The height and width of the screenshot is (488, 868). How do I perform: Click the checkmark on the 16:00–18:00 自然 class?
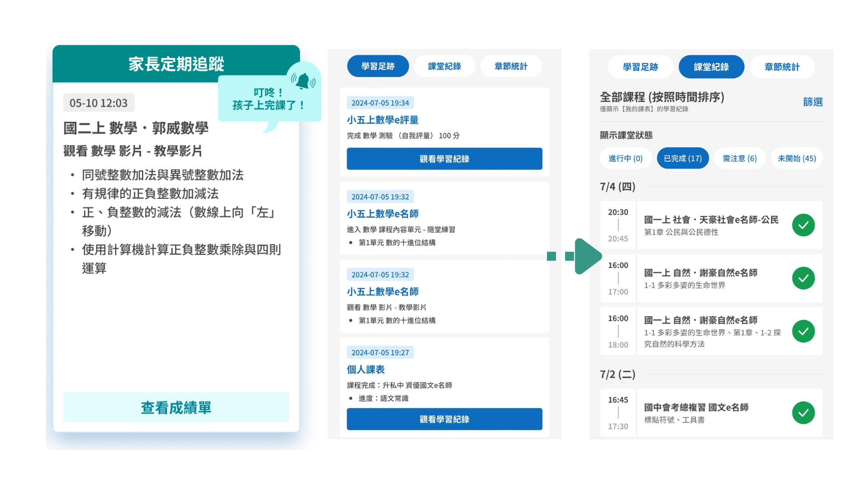[x=803, y=331]
